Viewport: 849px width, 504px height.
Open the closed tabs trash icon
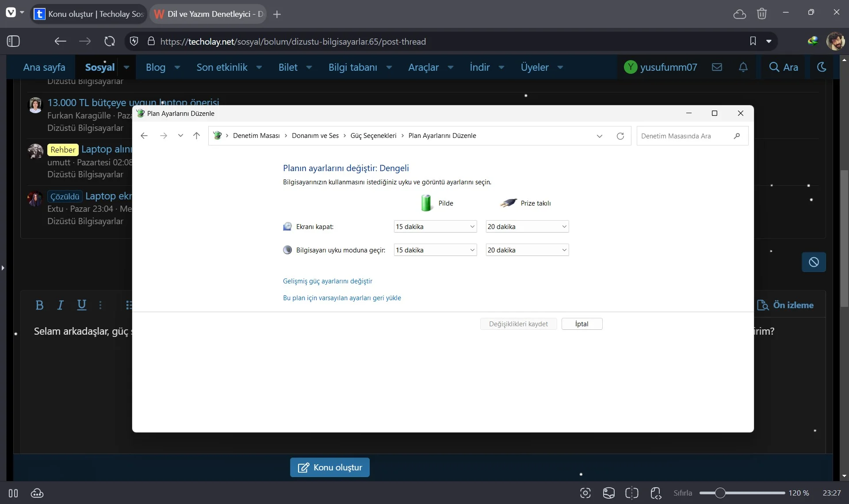pos(762,14)
